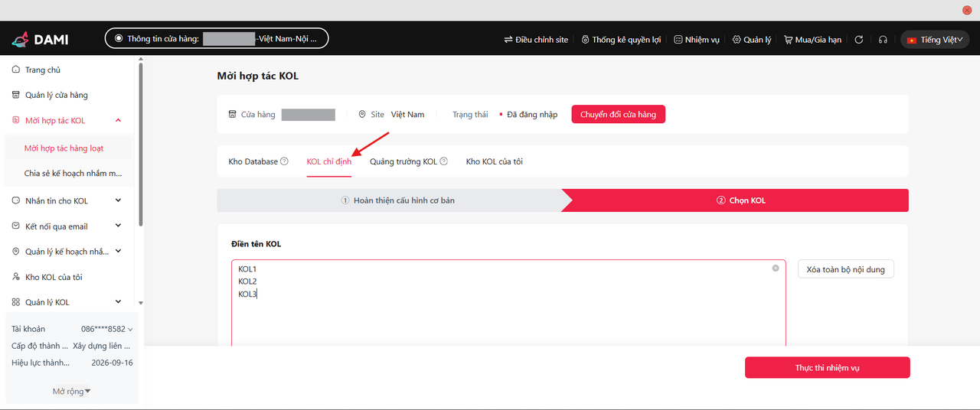Screen dimensions: 980x410
Task: Click the refresh icon in top bar
Action: click(x=859, y=40)
